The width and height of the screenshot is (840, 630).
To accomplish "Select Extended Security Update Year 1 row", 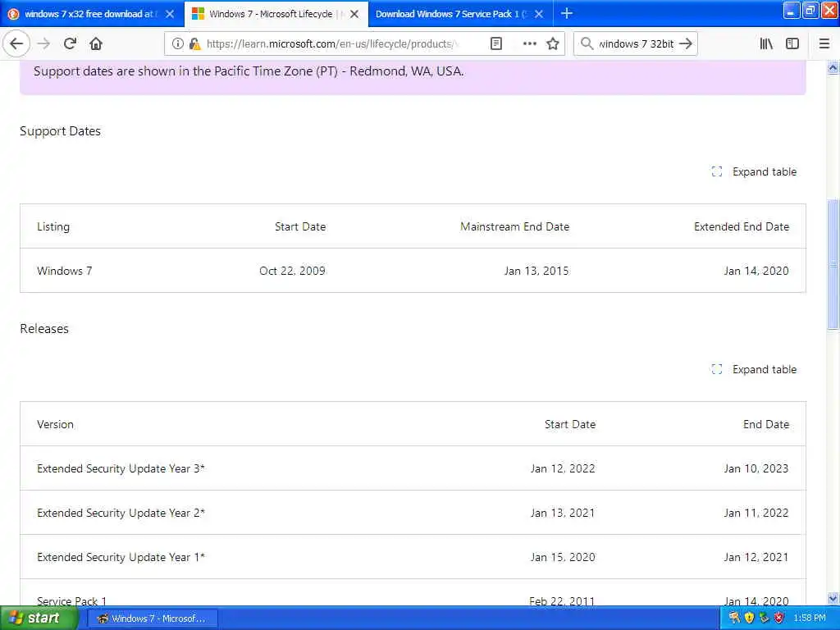I will pyautogui.click(x=413, y=557).
